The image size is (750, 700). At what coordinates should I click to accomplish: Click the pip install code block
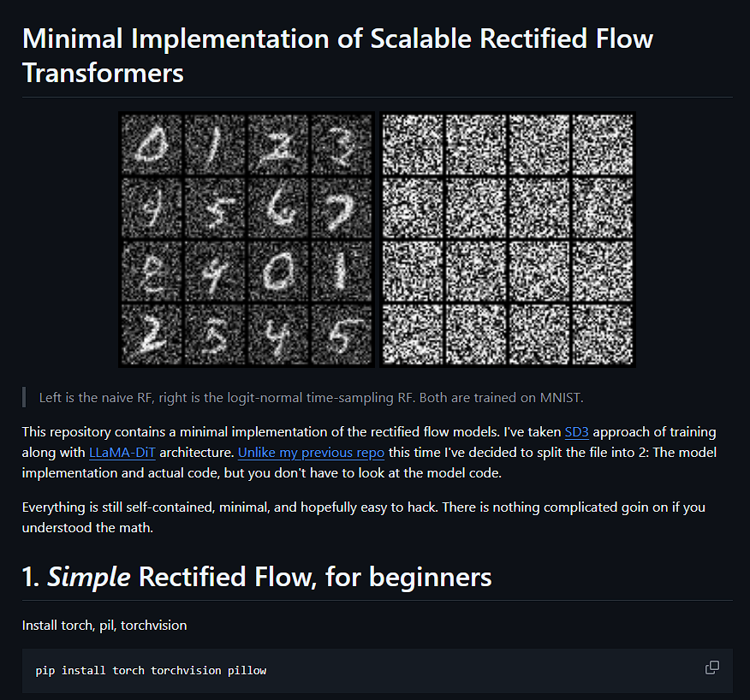tap(342, 670)
